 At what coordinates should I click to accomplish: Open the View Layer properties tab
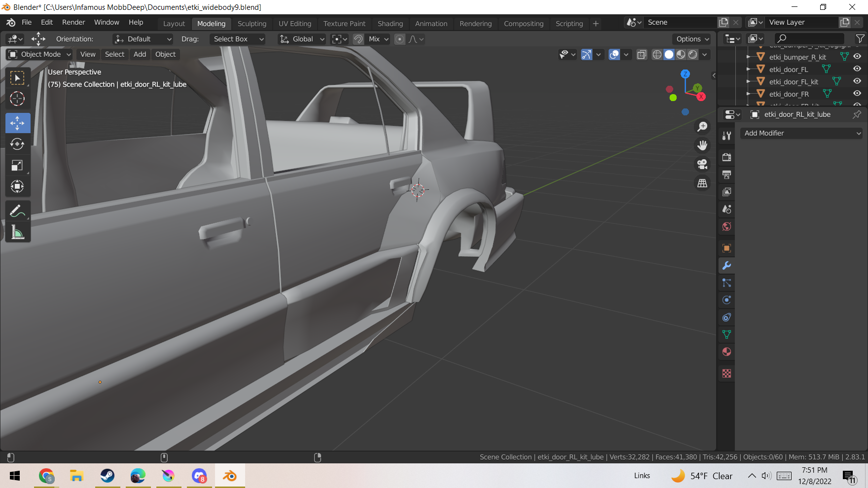tap(726, 192)
